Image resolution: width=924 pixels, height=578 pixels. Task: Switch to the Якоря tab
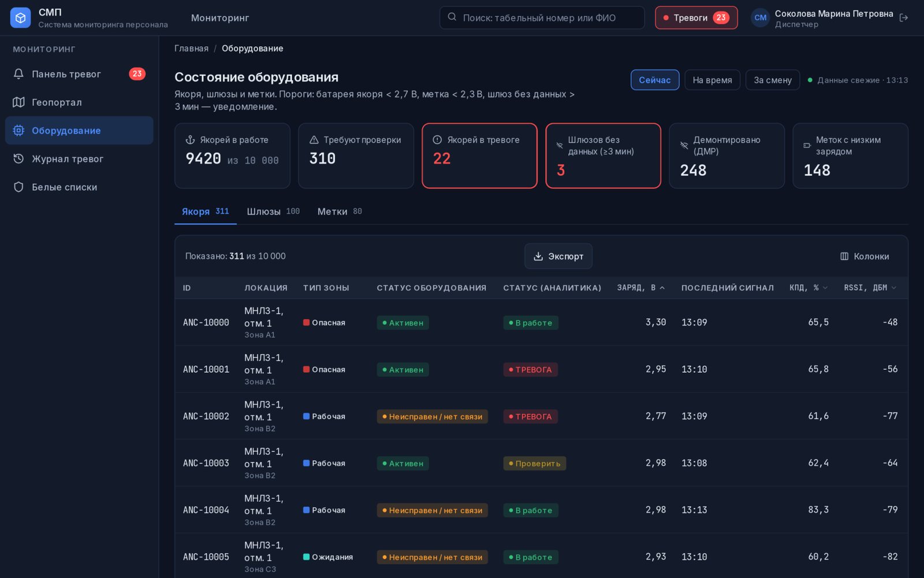click(x=206, y=212)
